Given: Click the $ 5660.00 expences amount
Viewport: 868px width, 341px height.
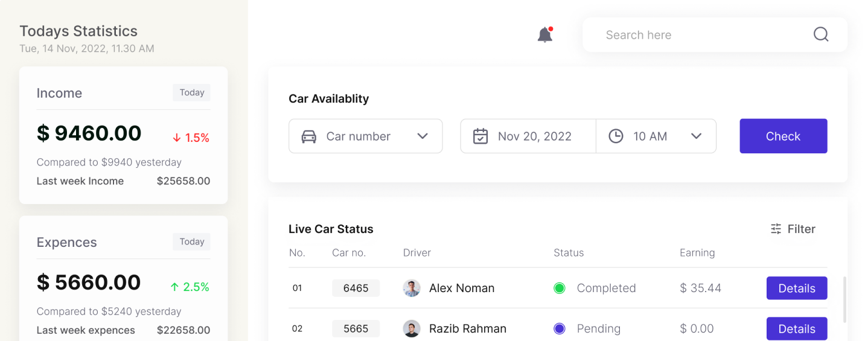Looking at the screenshot, I should (x=89, y=282).
